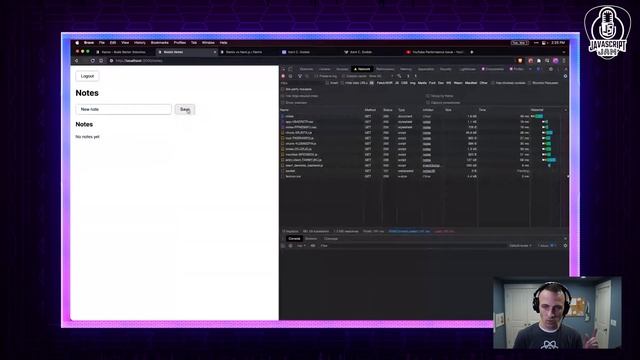Open the Memory DevTools tab
This screenshot has width=640, height=360.
pyautogui.click(x=406, y=69)
